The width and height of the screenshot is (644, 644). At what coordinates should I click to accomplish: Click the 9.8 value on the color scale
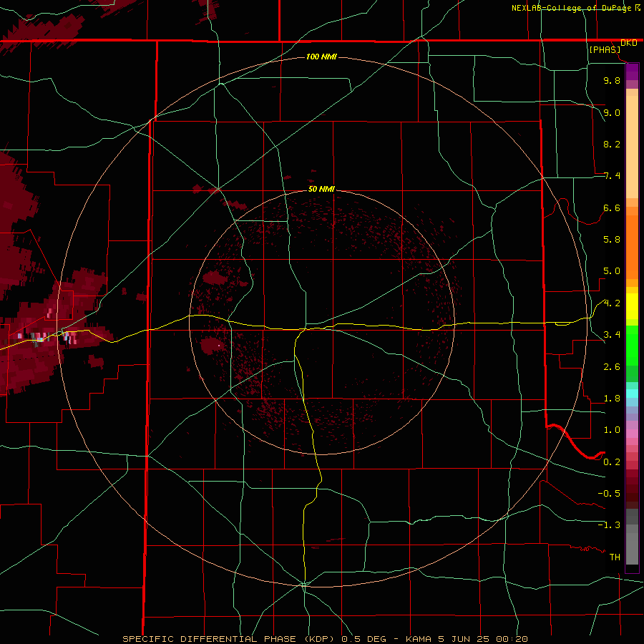pos(612,80)
